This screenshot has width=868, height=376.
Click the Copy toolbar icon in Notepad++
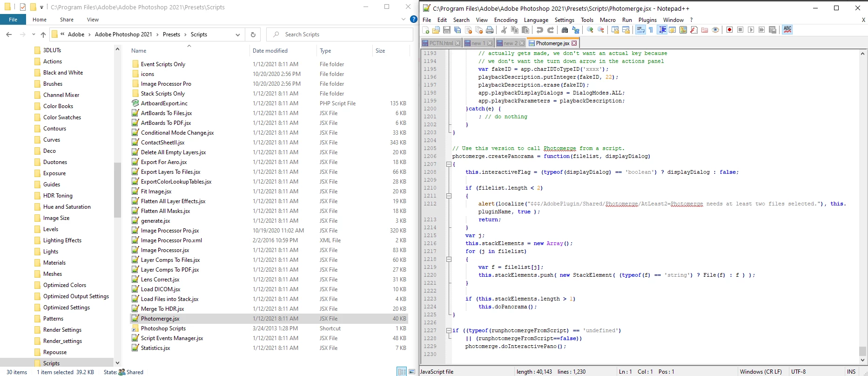tap(515, 30)
